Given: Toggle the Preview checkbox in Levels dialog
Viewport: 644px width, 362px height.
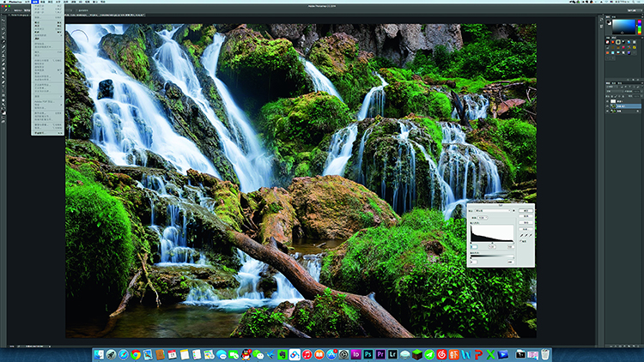Looking at the screenshot, I should click(519, 243).
